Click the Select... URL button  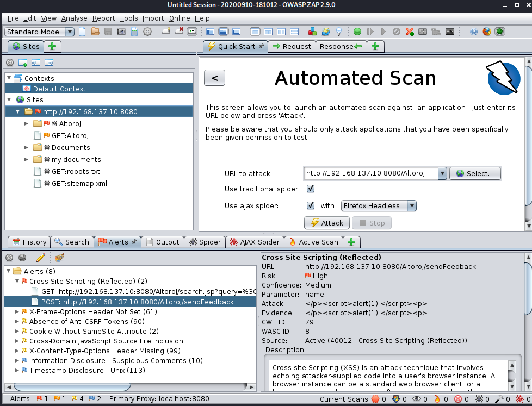[x=475, y=173]
